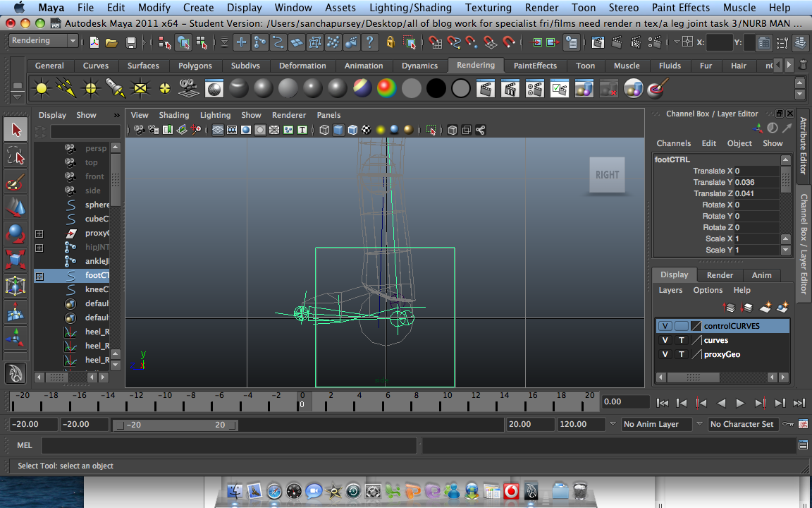This screenshot has width=812, height=508.
Task: Click the current time 0.00 field
Action: [626, 401]
